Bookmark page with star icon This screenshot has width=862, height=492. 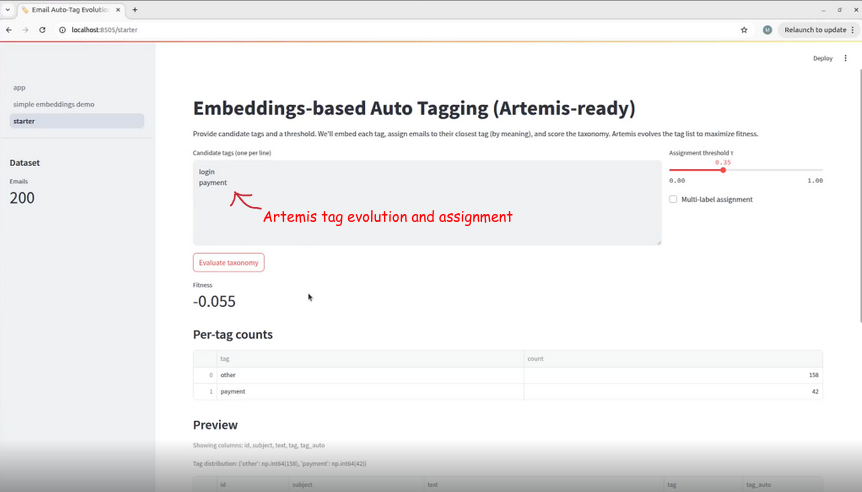pos(744,30)
